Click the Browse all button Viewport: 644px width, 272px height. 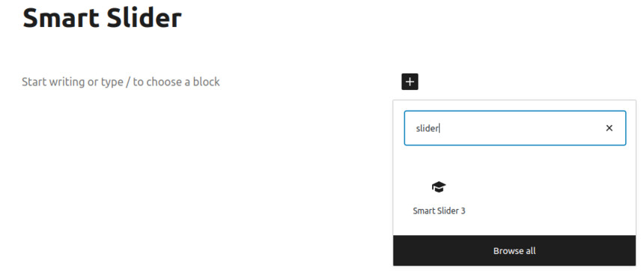click(x=514, y=250)
